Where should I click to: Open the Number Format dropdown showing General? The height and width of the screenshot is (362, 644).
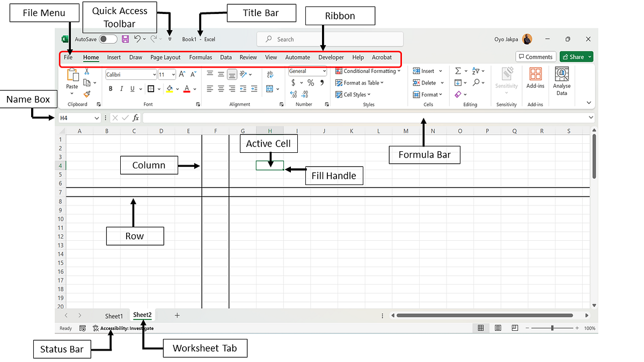click(x=307, y=71)
